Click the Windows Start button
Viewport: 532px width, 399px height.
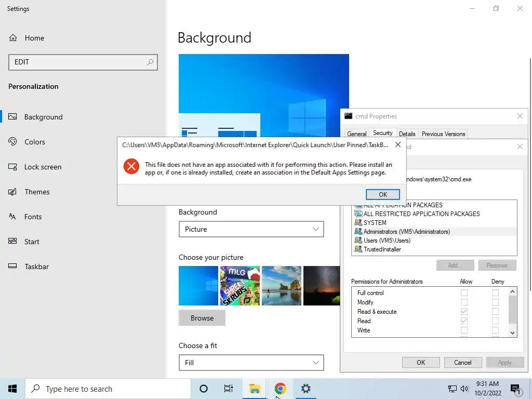tap(12, 389)
